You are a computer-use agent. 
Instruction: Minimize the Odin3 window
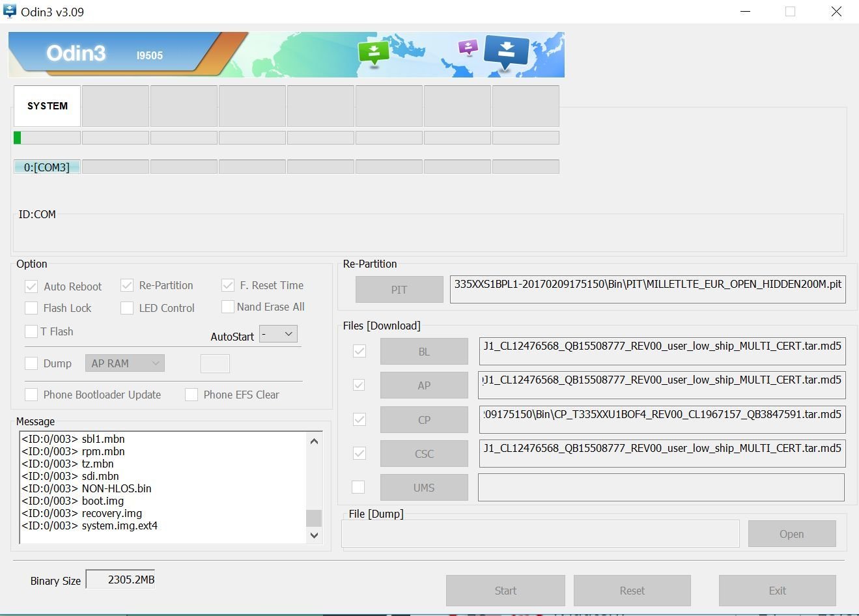tap(746, 12)
